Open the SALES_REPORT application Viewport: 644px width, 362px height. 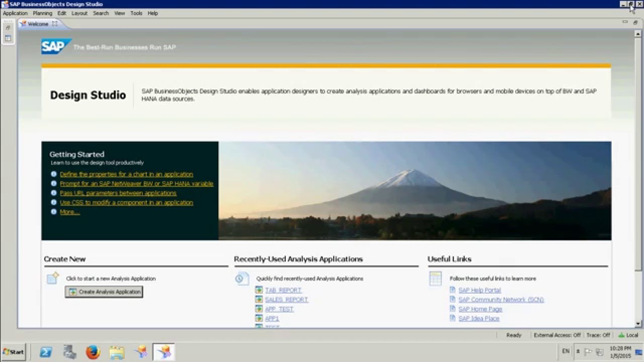(287, 300)
